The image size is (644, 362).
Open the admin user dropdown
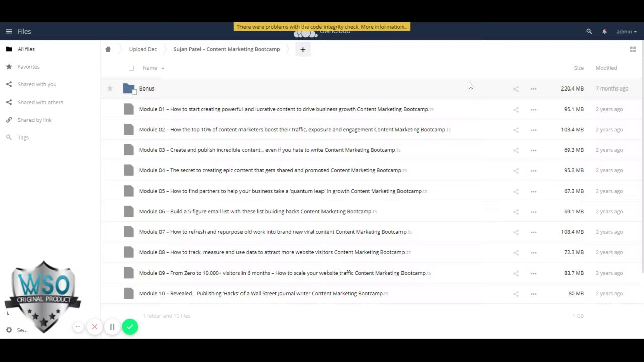[x=626, y=31]
